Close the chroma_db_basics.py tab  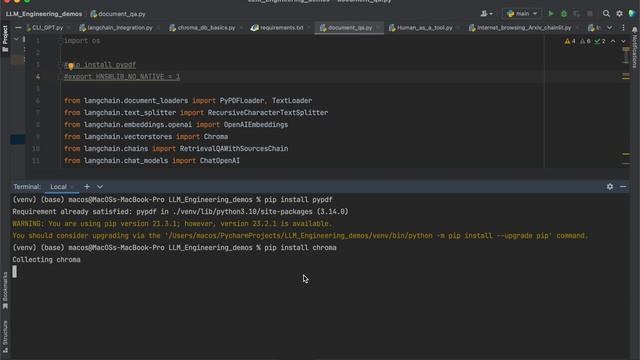pyautogui.click(x=241, y=28)
